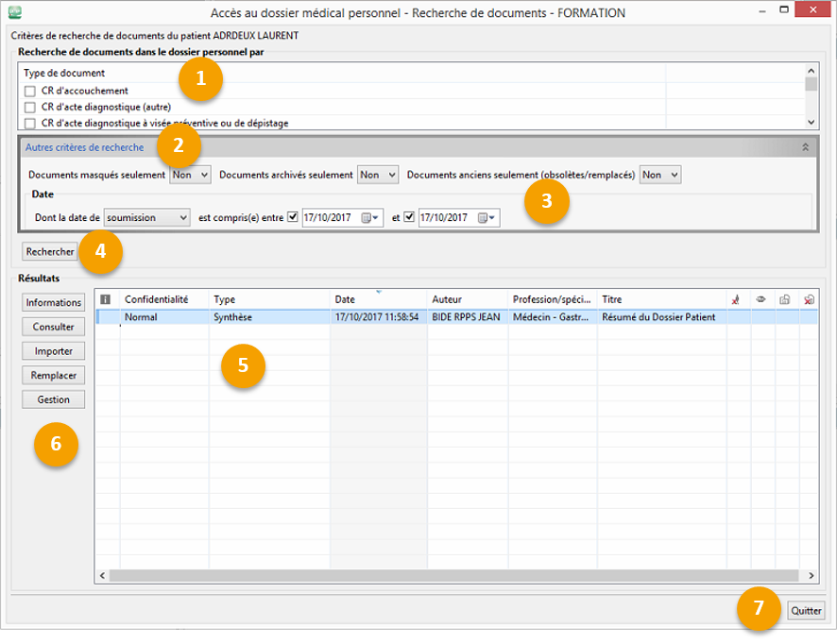Click the eye visibility column header

point(760,299)
